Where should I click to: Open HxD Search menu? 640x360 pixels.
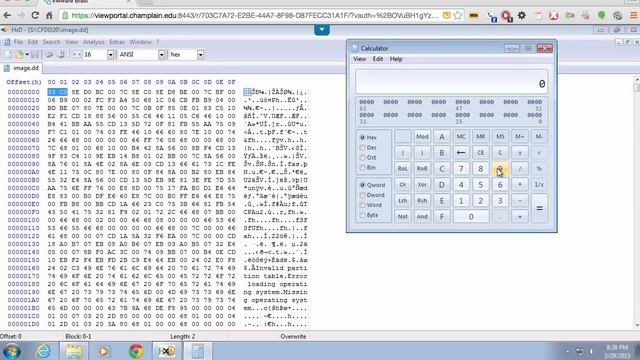[x=51, y=42]
